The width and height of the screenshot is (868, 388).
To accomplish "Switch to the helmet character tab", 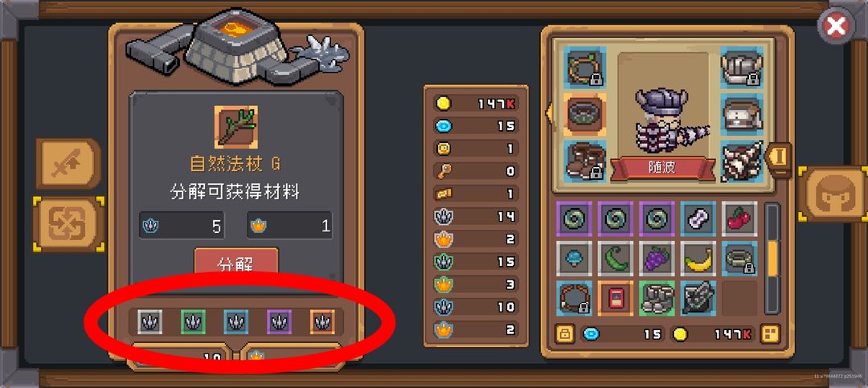I will pos(833,194).
